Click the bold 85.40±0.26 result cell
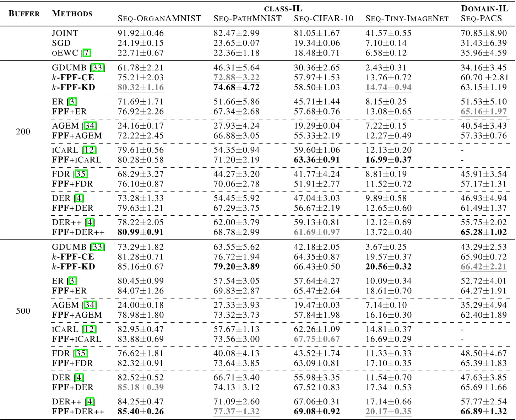The image size is (516, 420). click(141, 411)
